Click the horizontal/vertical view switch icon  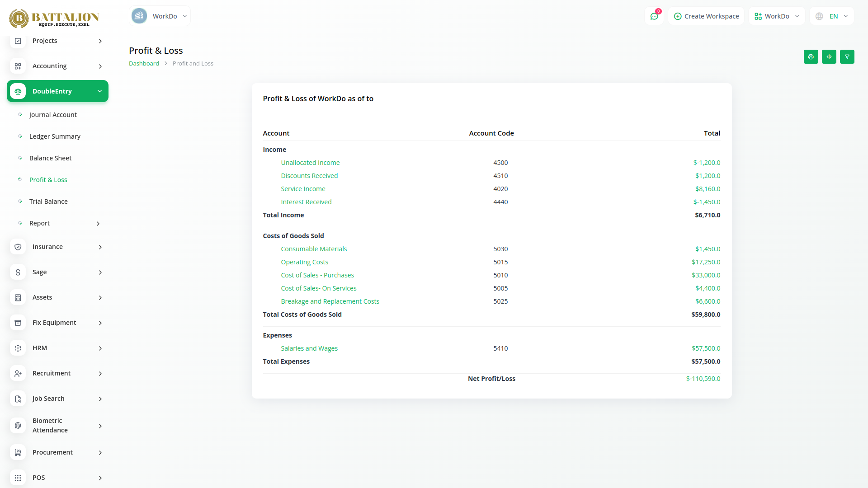click(x=829, y=57)
